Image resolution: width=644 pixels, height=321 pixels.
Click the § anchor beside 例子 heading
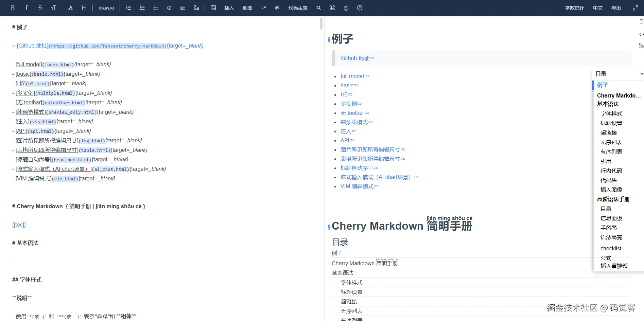329,40
